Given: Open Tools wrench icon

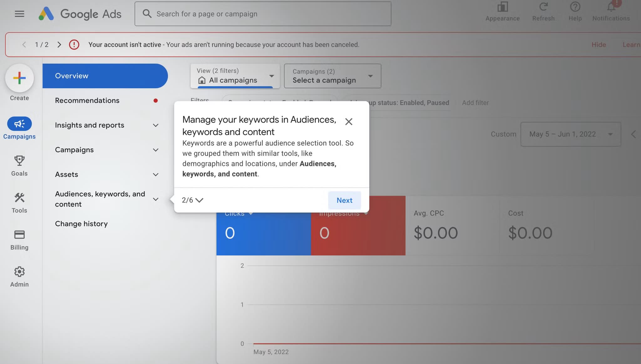Looking at the screenshot, I should coord(19,198).
